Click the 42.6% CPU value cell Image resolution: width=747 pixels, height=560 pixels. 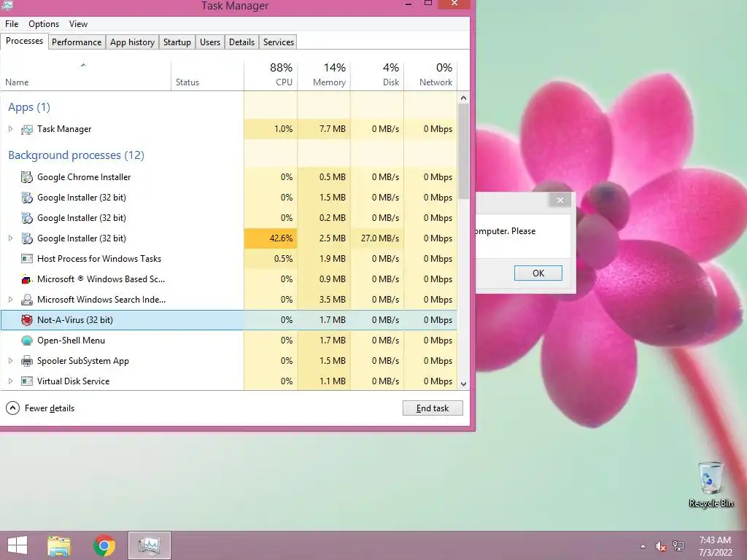click(271, 238)
